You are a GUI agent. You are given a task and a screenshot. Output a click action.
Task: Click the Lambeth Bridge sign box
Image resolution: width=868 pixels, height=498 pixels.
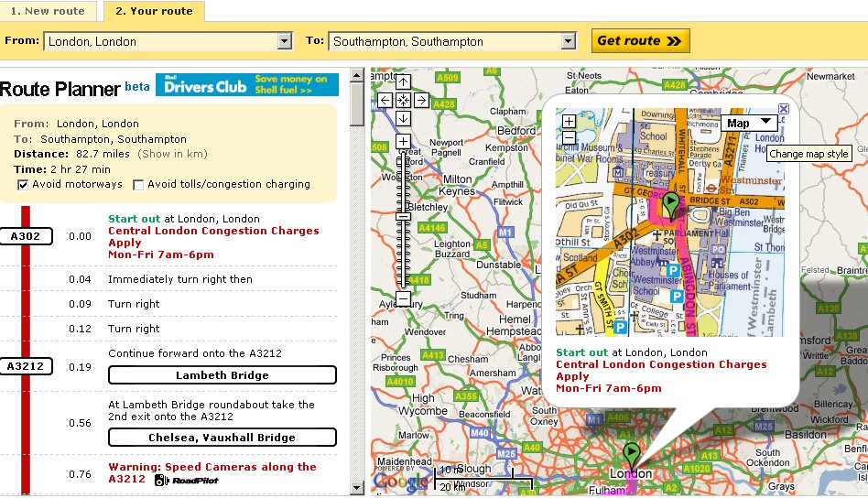pos(222,375)
